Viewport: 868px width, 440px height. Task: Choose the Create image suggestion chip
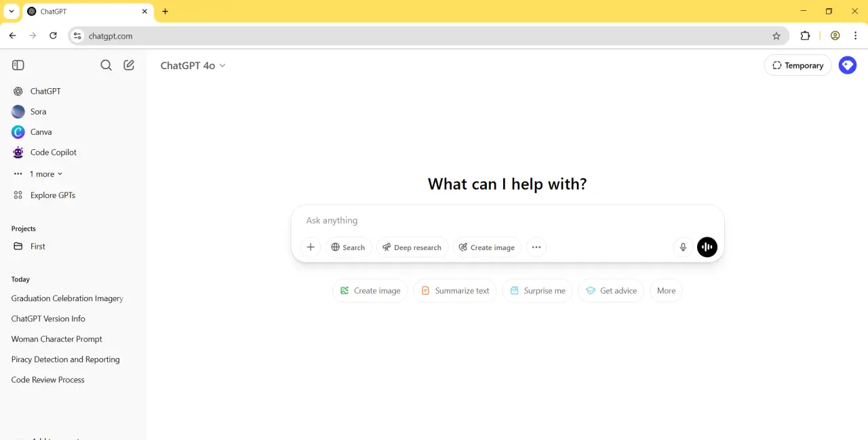[x=370, y=291]
